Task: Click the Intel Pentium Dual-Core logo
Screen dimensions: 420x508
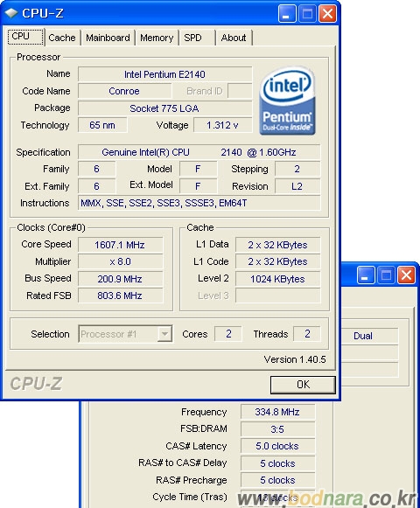Action: [x=287, y=101]
